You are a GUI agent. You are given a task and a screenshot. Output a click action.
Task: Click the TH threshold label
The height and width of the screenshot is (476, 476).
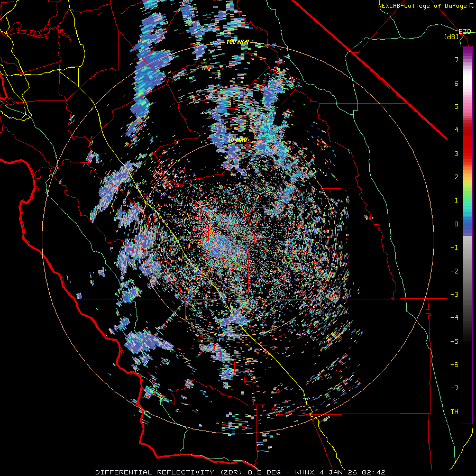(x=454, y=411)
